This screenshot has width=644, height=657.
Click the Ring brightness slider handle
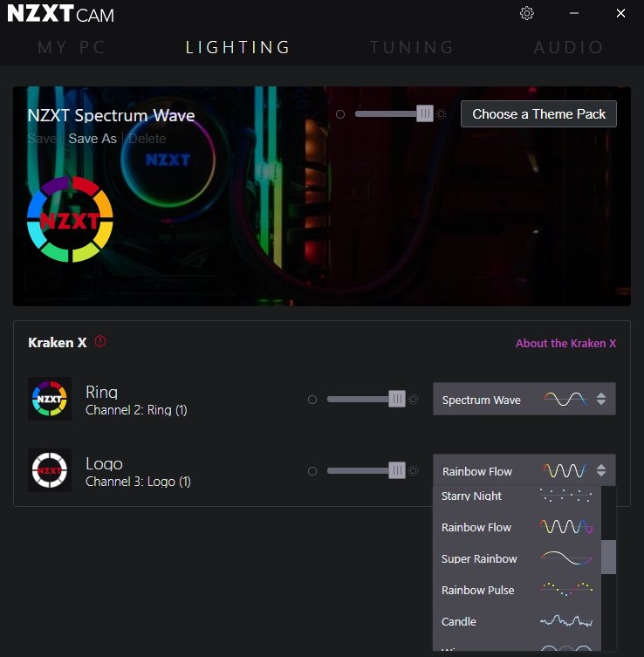[396, 399]
